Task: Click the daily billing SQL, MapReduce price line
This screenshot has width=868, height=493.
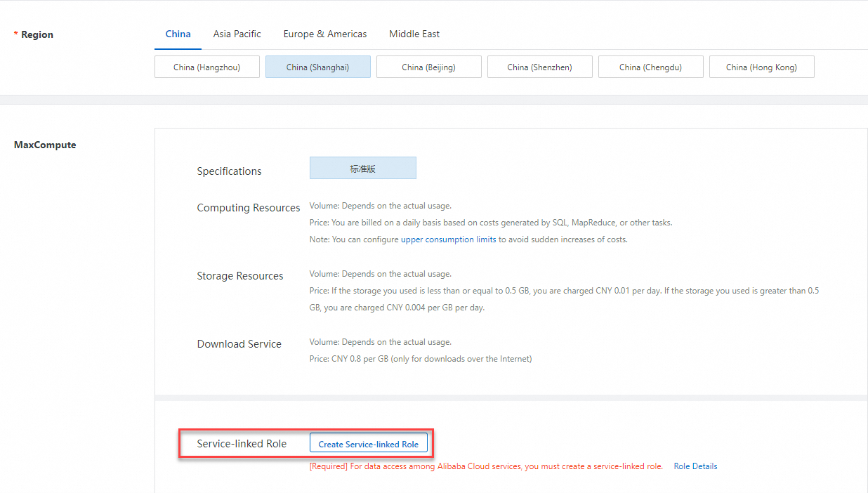Action: coord(491,223)
